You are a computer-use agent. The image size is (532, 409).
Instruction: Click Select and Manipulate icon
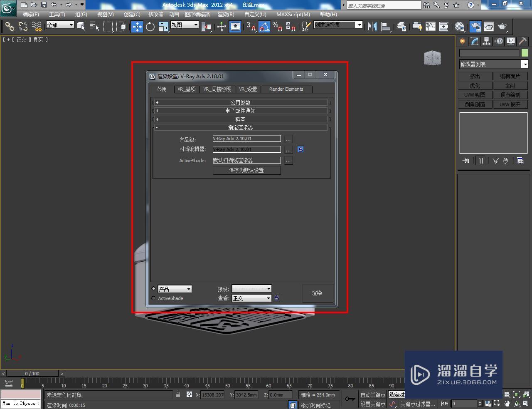(222, 27)
